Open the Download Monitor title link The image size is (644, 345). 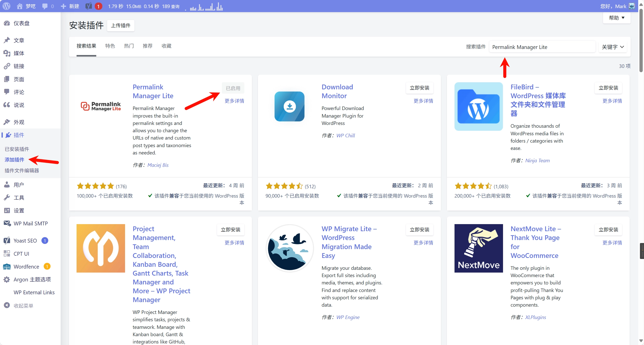pos(337,91)
